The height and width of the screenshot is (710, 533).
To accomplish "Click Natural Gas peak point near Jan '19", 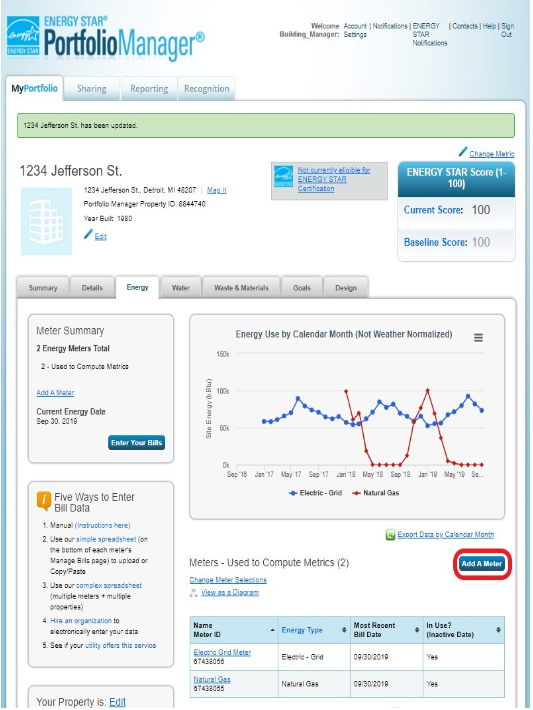I will (x=427, y=390).
